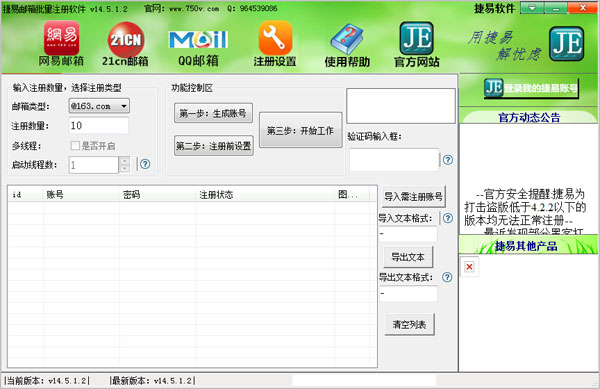Viewport: 600px width, 389px height.
Task: Focus the 启动线程数 number field
Action: click(x=94, y=165)
